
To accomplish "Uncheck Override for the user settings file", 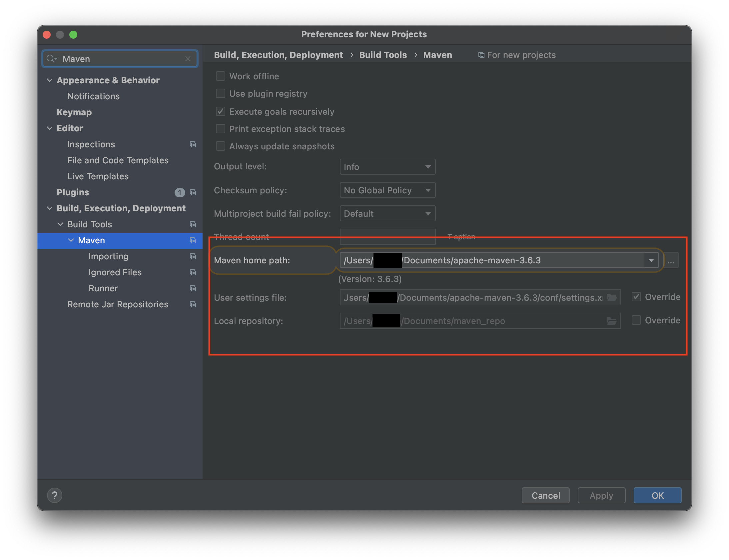I will (x=637, y=297).
